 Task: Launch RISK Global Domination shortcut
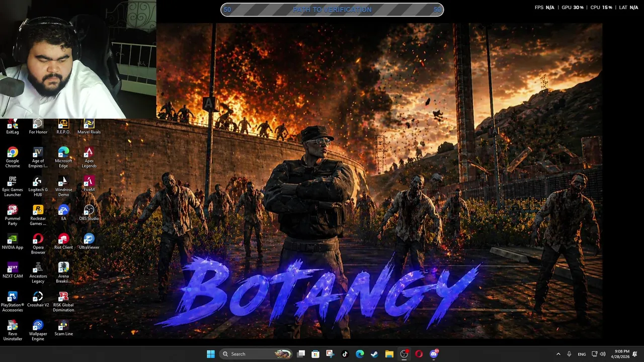[x=63, y=302]
